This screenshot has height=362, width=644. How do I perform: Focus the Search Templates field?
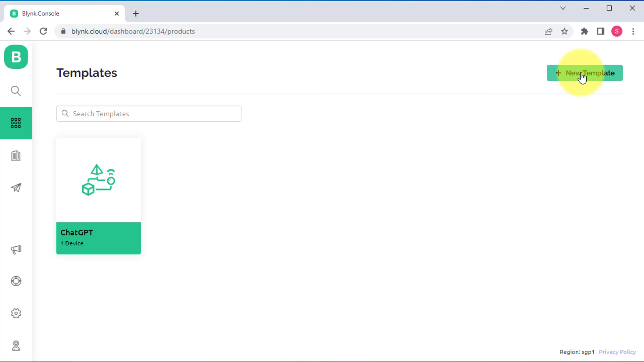(149, 114)
